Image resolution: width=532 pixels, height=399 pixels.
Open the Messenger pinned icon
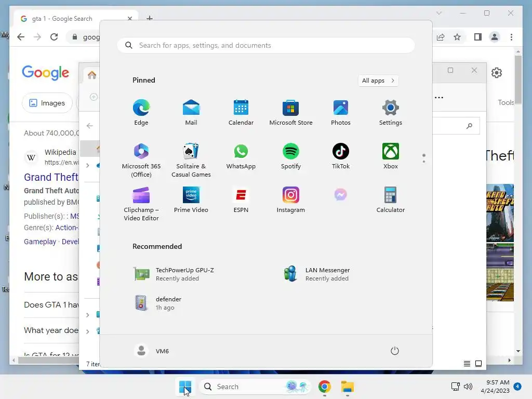(x=341, y=195)
